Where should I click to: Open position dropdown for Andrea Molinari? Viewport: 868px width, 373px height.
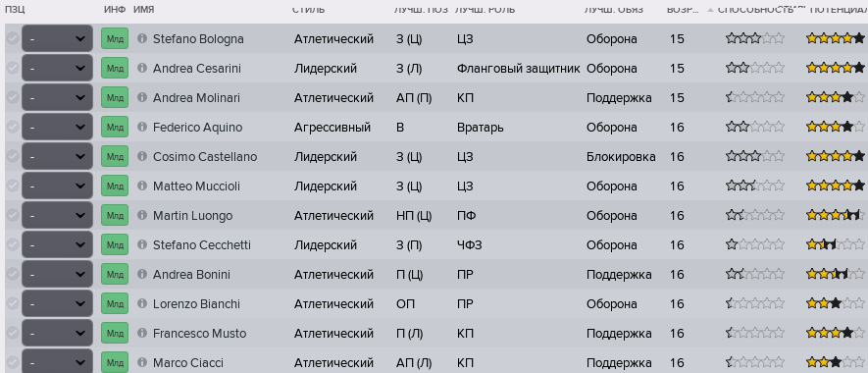coord(57,97)
